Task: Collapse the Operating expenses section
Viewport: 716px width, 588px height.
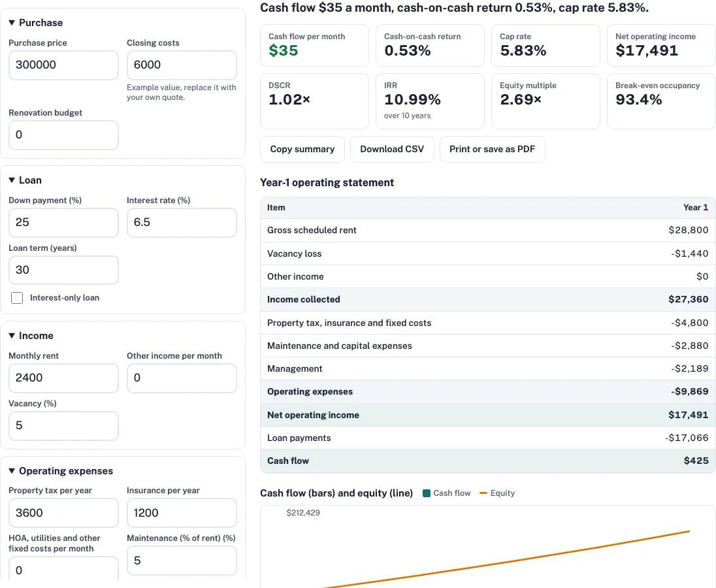Action: click(x=61, y=470)
